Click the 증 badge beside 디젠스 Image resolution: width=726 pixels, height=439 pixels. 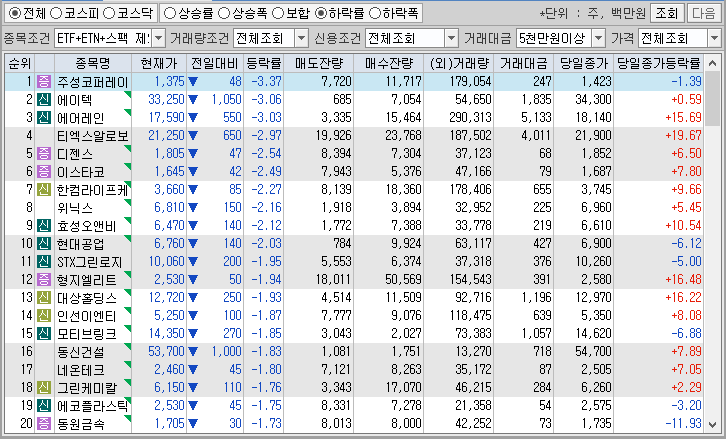click(x=44, y=153)
